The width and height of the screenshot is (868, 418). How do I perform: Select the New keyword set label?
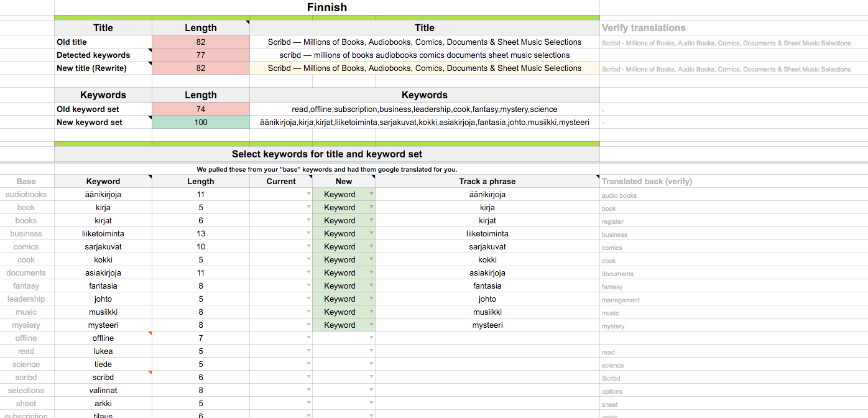pos(103,122)
